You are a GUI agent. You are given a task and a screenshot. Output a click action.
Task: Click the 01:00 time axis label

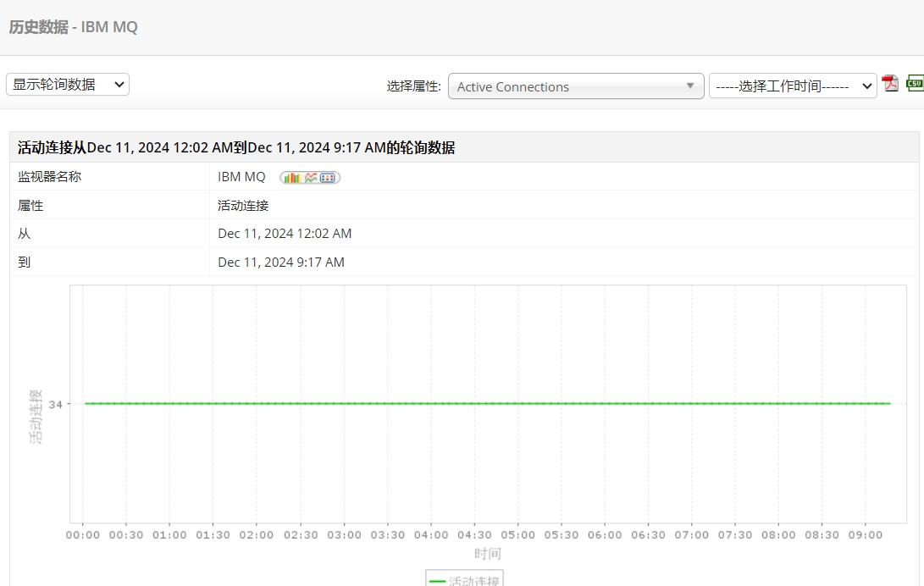169,534
